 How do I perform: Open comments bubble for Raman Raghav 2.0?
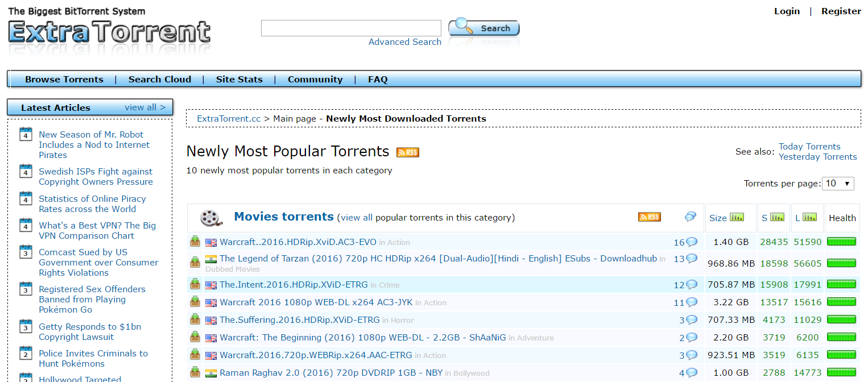point(692,373)
